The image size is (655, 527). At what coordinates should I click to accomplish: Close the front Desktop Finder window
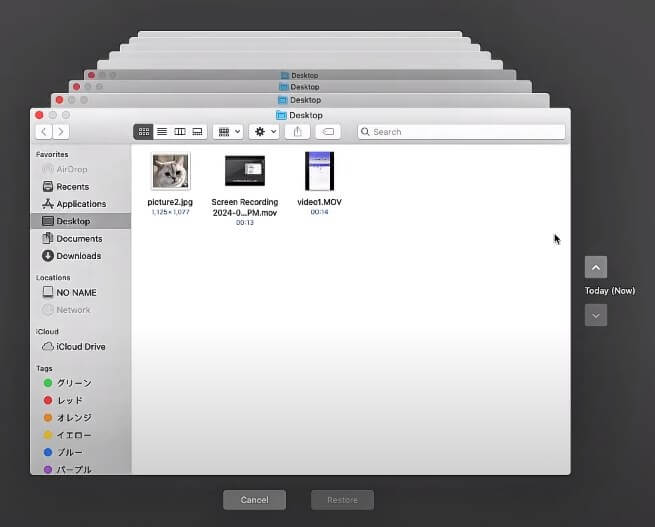click(39, 115)
